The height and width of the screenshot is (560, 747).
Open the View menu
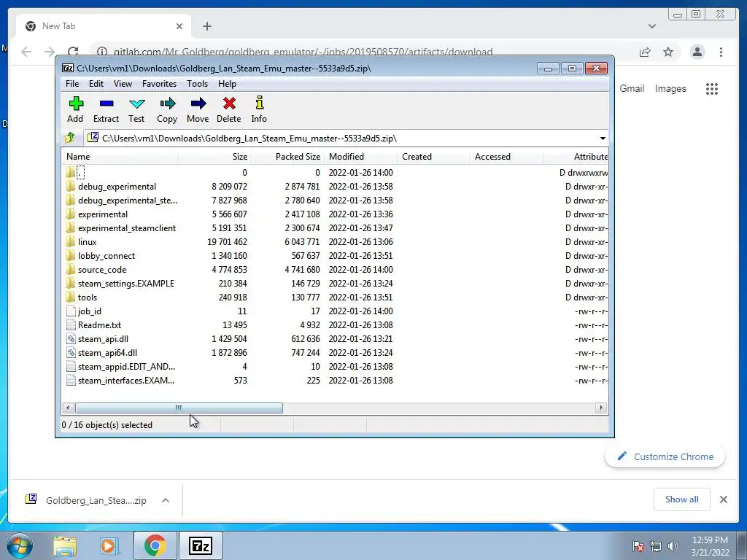123,84
